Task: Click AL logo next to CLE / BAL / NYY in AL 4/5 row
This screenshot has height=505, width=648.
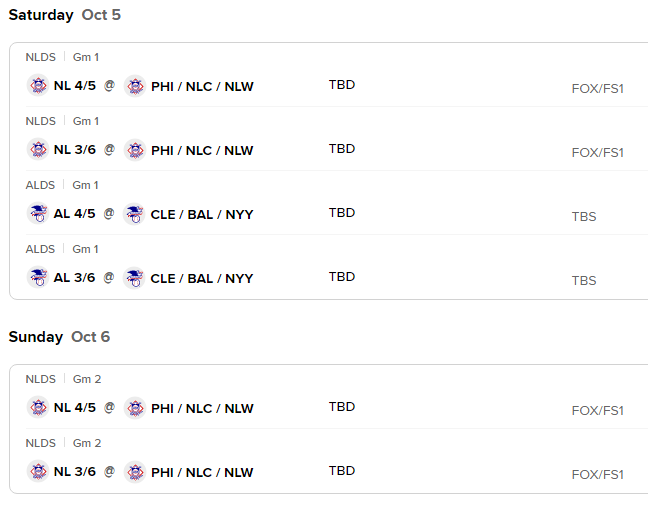Action: coord(134,214)
